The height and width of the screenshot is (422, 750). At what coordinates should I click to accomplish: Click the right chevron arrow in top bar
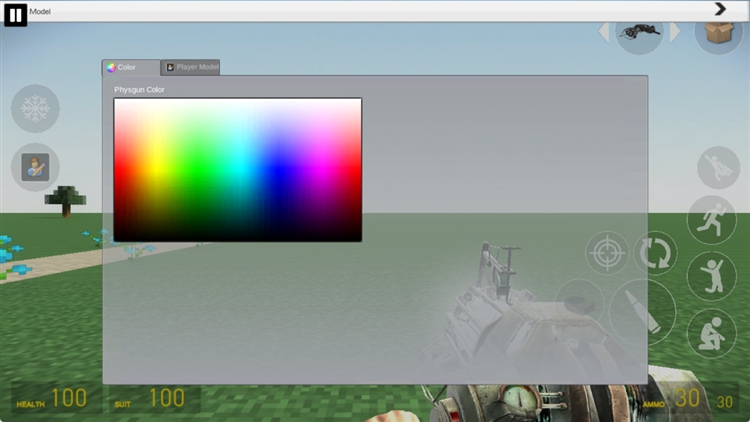[720, 9]
